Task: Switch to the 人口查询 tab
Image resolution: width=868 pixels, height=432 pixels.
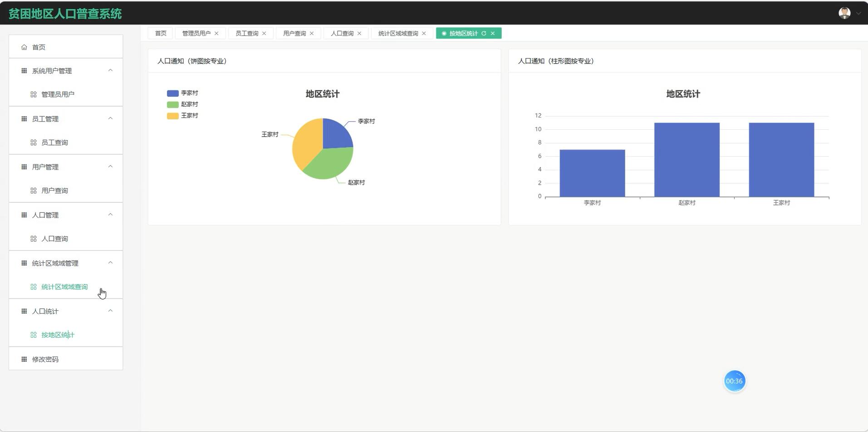Action: [x=342, y=33]
